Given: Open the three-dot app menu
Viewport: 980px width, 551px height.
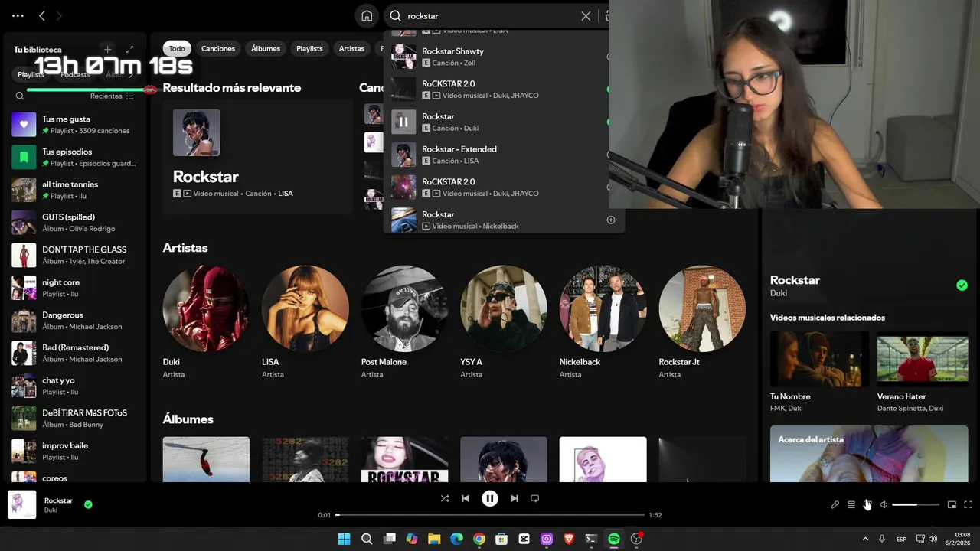Looking at the screenshot, I should pyautogui.click(x=18, y=15).
